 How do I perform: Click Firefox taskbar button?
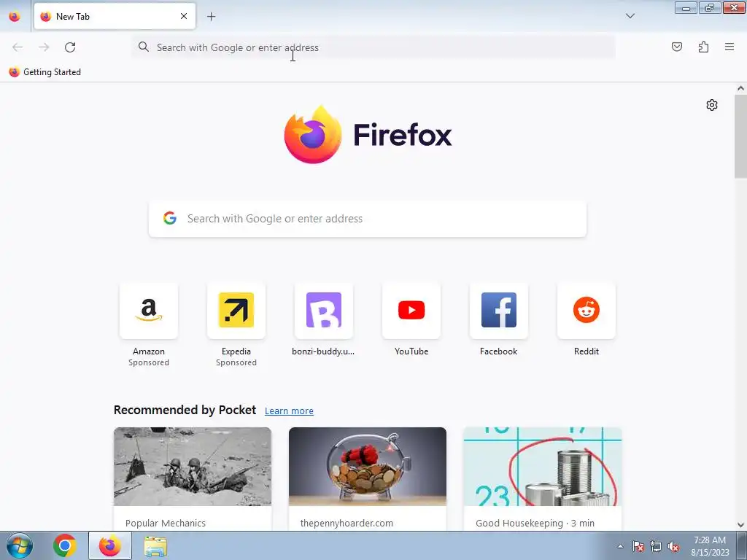coord(110,545)
